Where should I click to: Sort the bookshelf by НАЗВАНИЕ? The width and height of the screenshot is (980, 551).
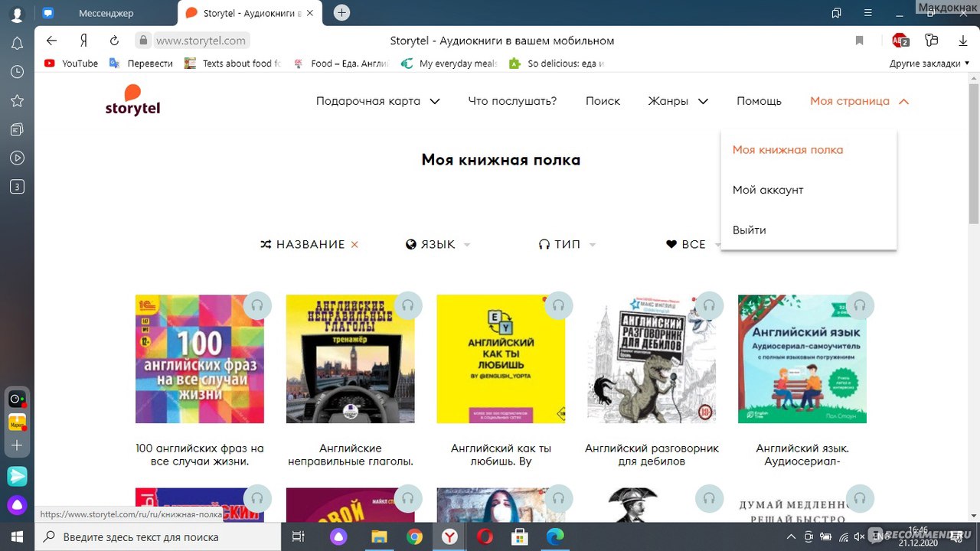(302, 245)
